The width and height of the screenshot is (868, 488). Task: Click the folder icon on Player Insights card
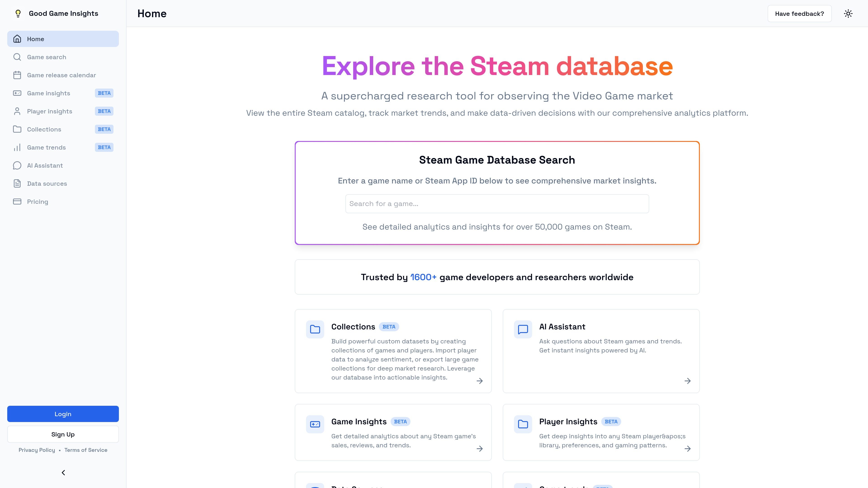[x=523, y=424]
